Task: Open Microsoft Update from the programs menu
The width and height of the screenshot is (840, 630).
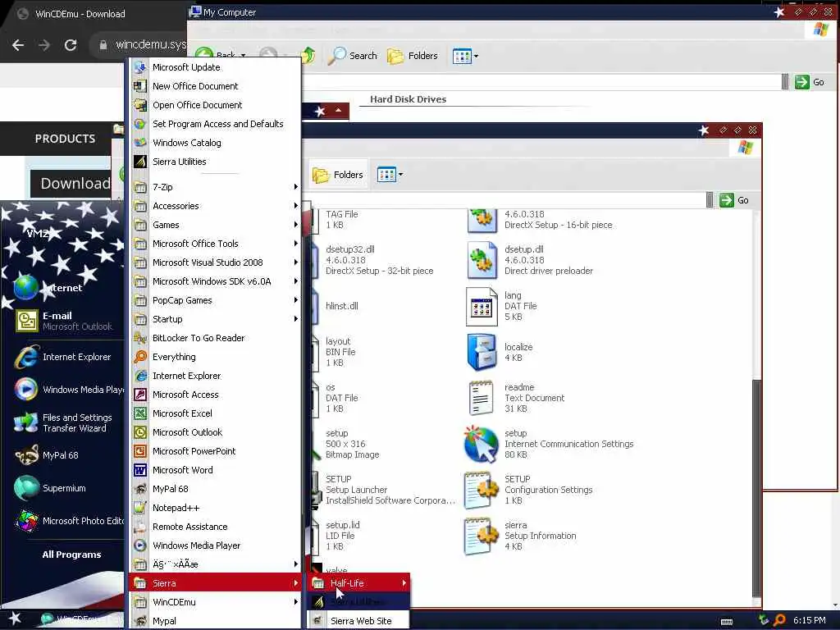Action: coord(186,67)
